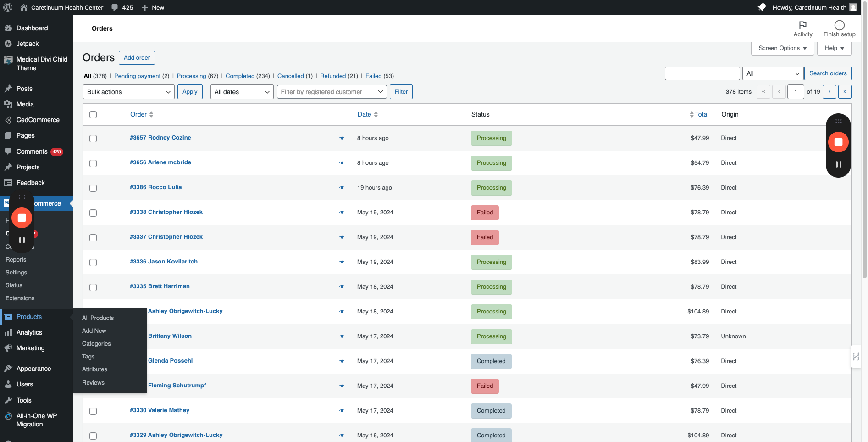Sort orders by Date column

point(368,114)
